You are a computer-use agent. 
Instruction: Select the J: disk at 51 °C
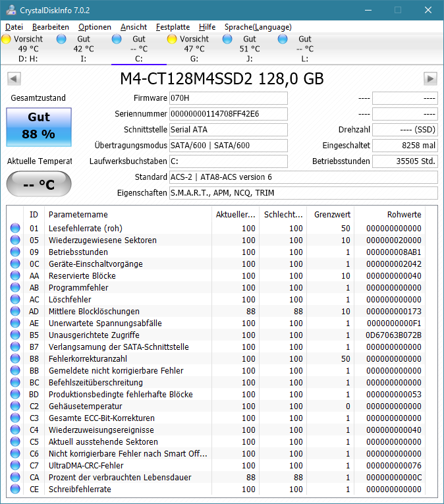click(x=249, y=49)
